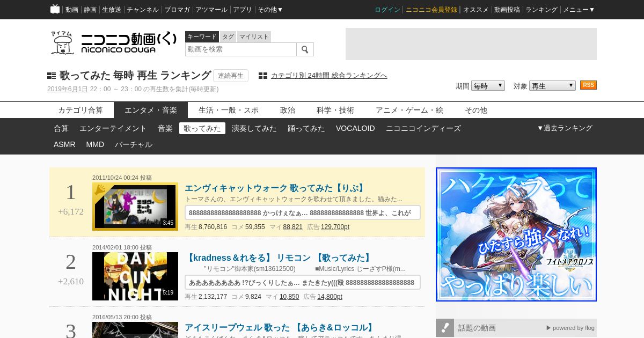Image resolution: width=644 pixels, height=338 pixels.
Task: Open アプリ in top navigation
Action: pos(243,10)
